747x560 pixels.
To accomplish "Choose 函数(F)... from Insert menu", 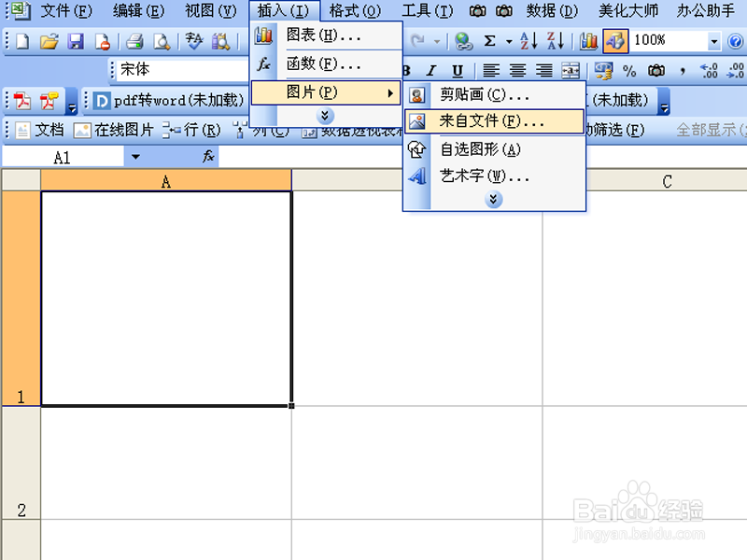I will point(326,63).
